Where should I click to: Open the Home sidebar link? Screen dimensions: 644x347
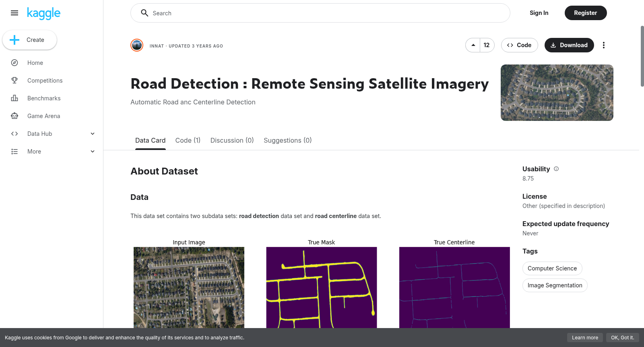point(35,63)
